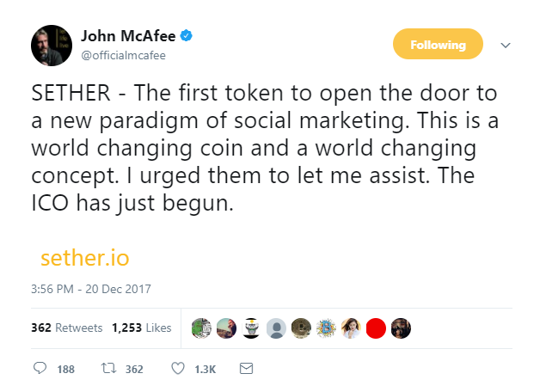Screen dimensions: 540x392
Task: View the list of 1,253 Likes
Action: pyautogui.click(x=141, y=328)
